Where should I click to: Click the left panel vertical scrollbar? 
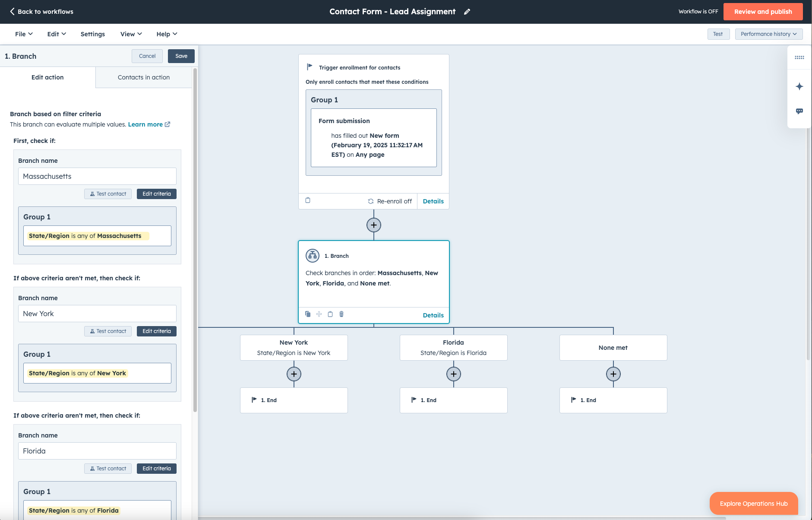[195, 240]
